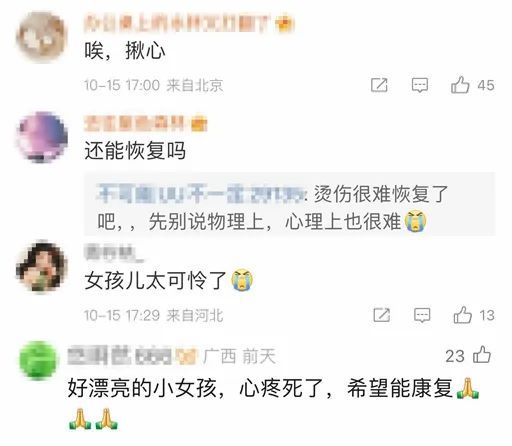Screen dimensions: 512x446
Task: Open the purple avatar of second commenter
Action: 42,137
